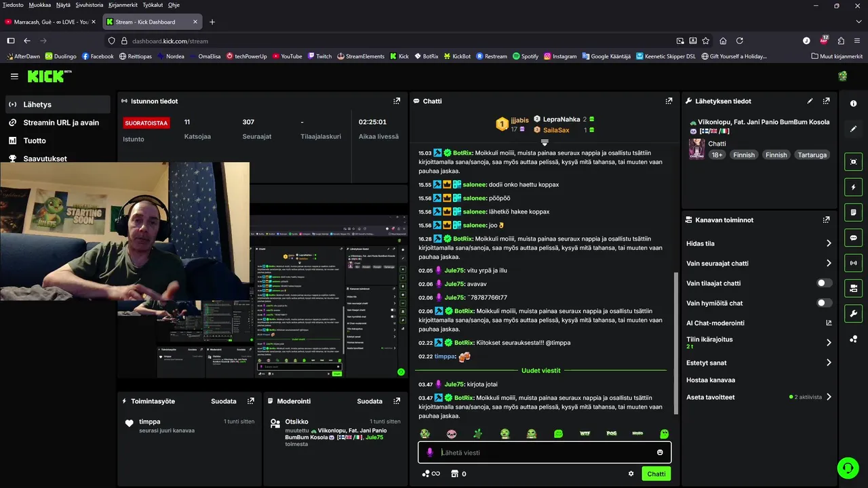Collapse the chat leaderboard arrow
Viewport: 868px width, 488px height.
pyautogui.click(x=544, y=142)
